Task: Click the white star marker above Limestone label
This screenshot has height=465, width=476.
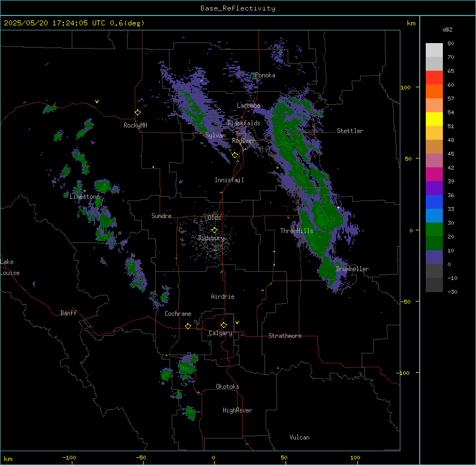Action: point(84,191)
